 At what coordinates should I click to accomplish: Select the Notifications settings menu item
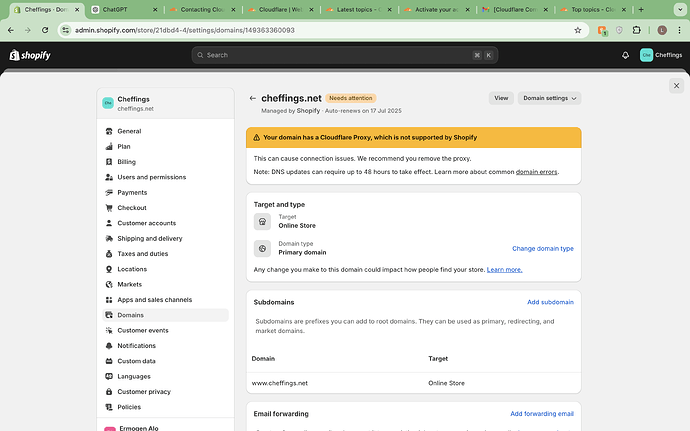coord(136,345)
